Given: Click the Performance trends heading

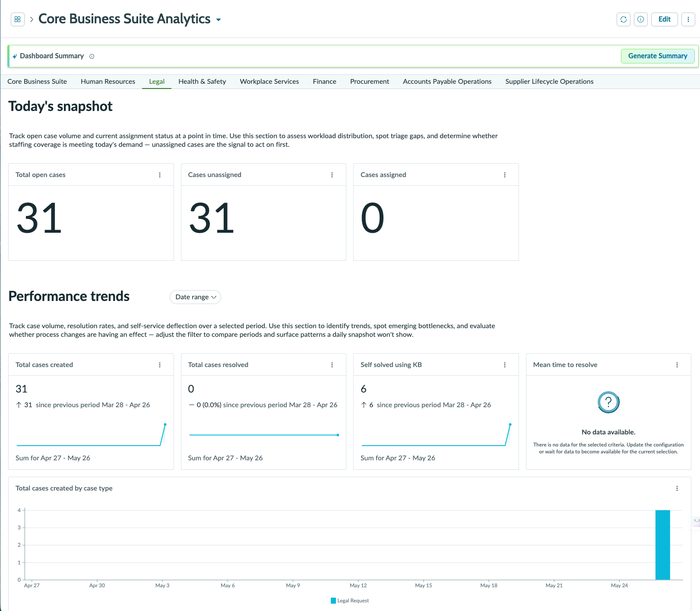Looking at the screenshot, I should (x=69, y=296).
